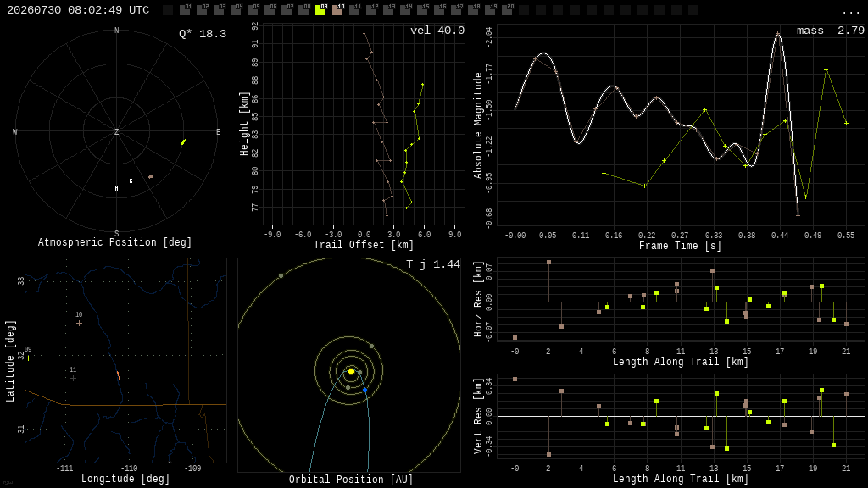The height and width of the screenshot is (488, 868).
Task: Click the 20260730 08:02:49 UTC timestamp
Action: (x=78, y=10)
